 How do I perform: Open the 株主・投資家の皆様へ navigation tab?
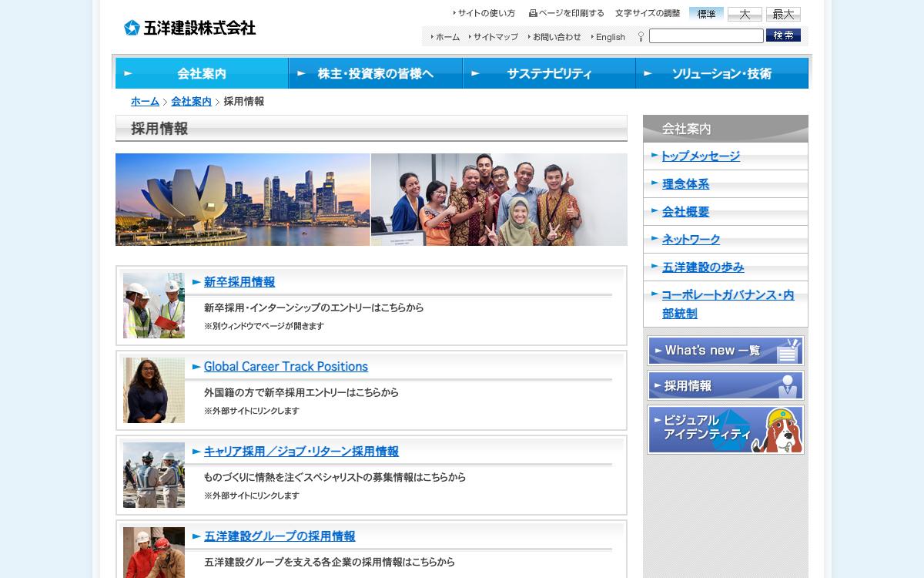pos(376,73)
